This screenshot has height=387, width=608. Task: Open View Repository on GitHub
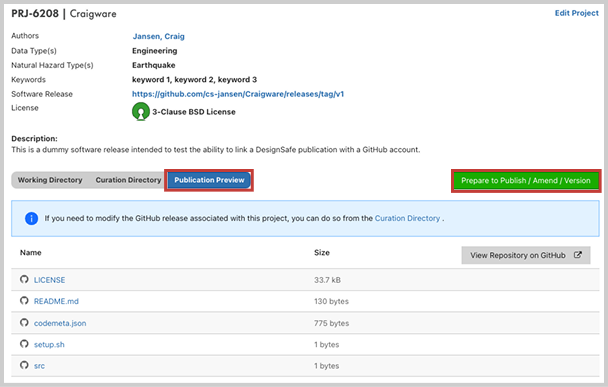526,255
